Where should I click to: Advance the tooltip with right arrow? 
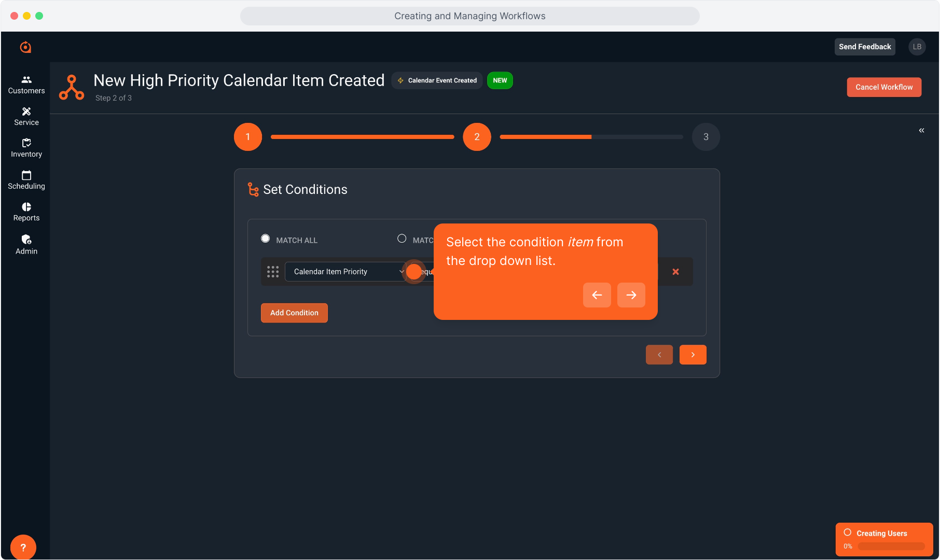coord(631,295)
